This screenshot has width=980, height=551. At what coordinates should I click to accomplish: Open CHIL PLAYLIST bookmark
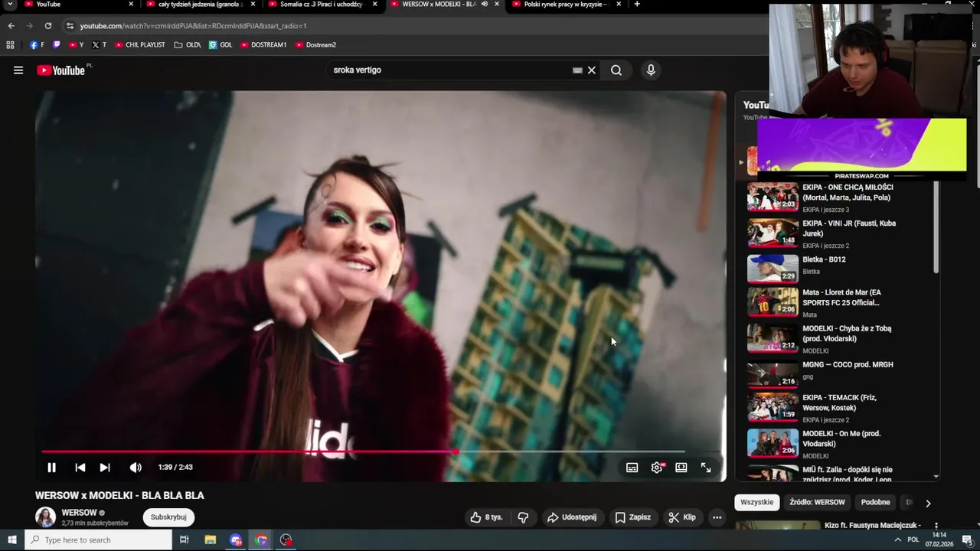click(139, 45)
